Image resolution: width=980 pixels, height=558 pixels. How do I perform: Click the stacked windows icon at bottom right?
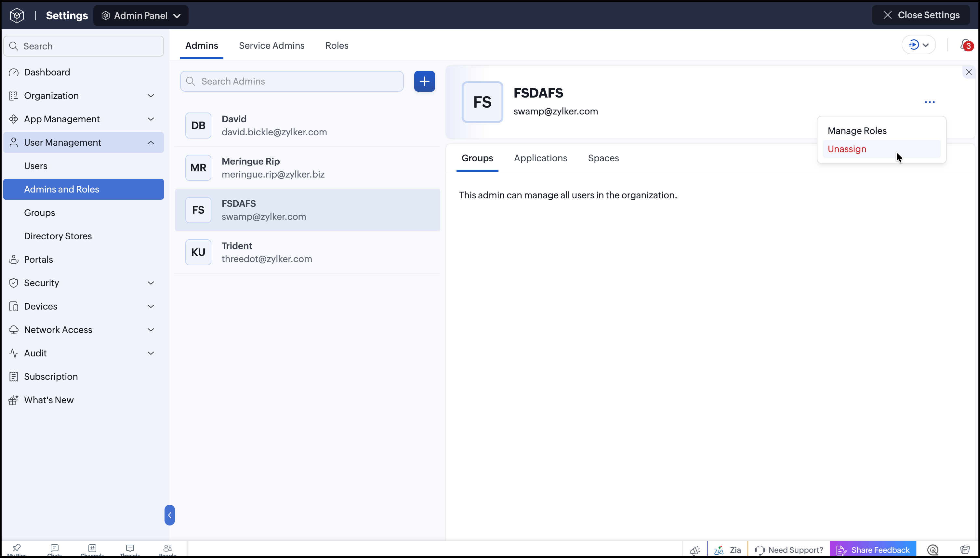[x=965, y=550]
